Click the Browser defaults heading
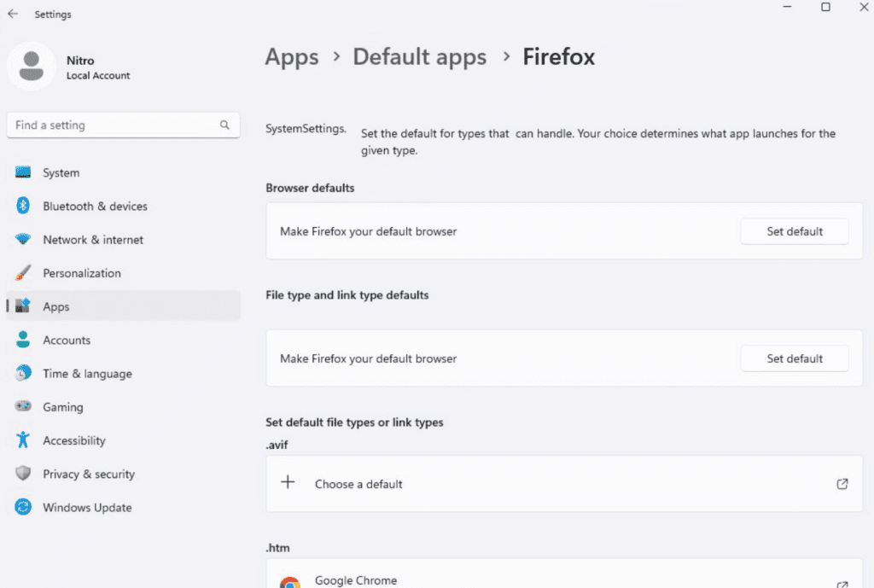Screen dimensions: 874x588 [310, 188]
